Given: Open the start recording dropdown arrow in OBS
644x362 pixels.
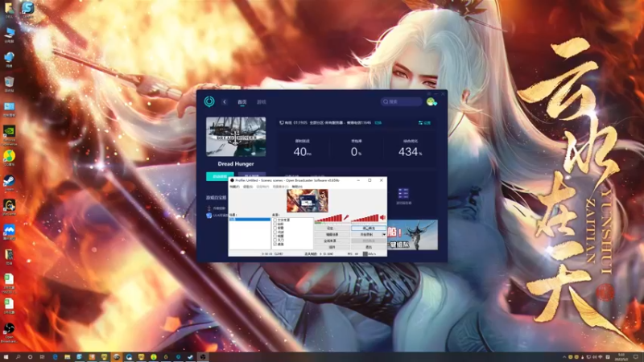Looking at the screenshot, I should tap(384, 234).
